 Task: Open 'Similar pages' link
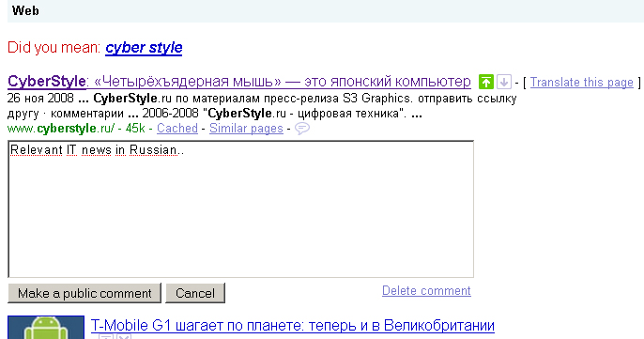pyautogui.click(x=246, y=129)
